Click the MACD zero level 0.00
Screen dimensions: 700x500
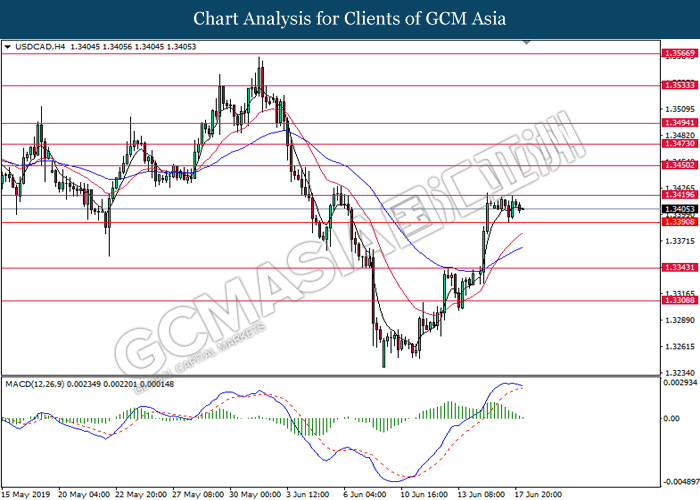[x=671, y=418]
